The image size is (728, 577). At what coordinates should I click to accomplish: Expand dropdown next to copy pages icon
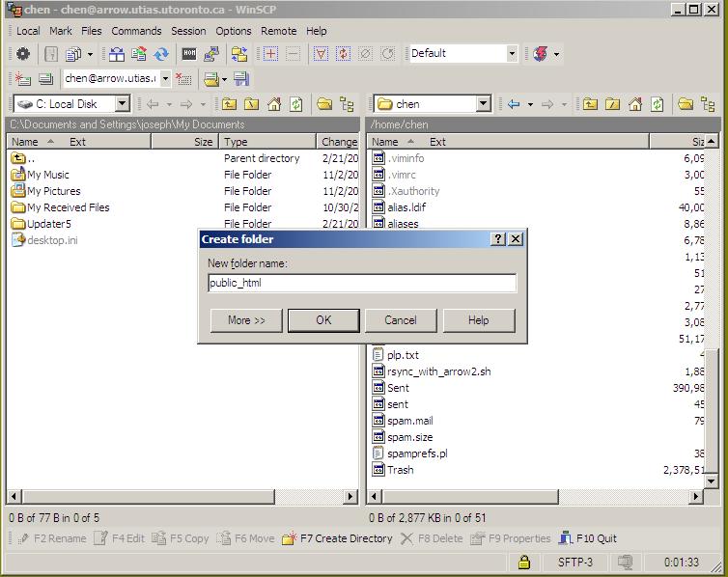pos(90,54)
